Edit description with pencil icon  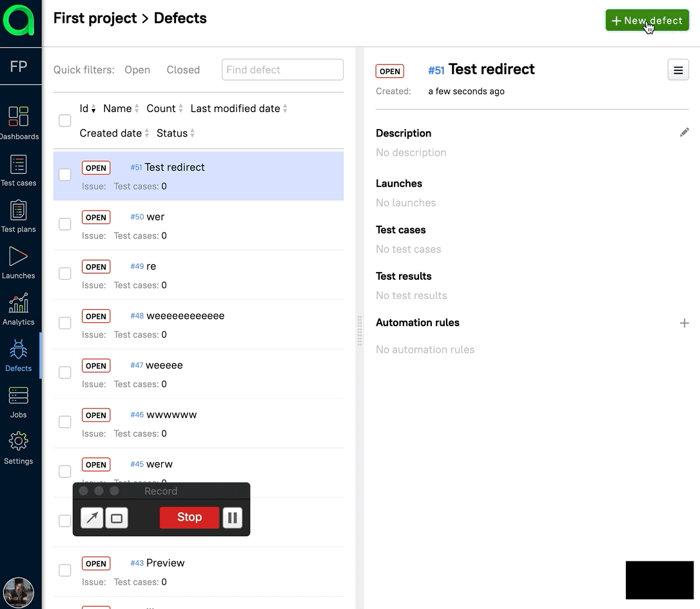click(x=684, y=132)
